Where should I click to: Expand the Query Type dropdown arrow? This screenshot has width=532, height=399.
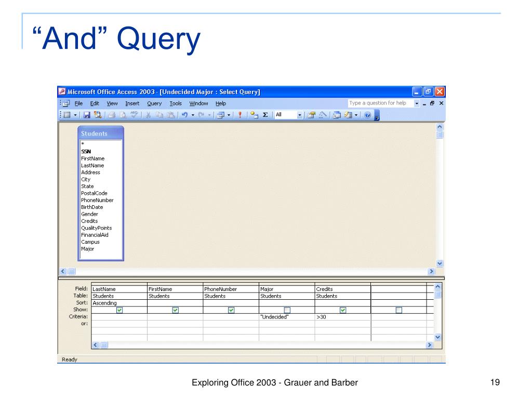tap(229, 115)
